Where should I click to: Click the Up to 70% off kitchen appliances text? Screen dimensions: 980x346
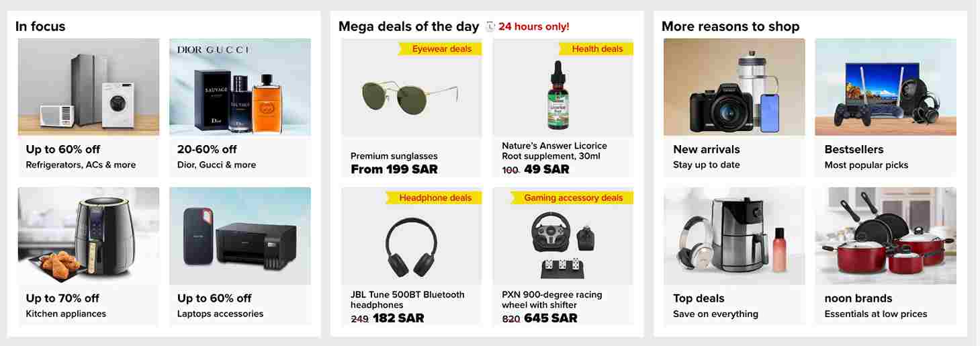tap(62, 298)
